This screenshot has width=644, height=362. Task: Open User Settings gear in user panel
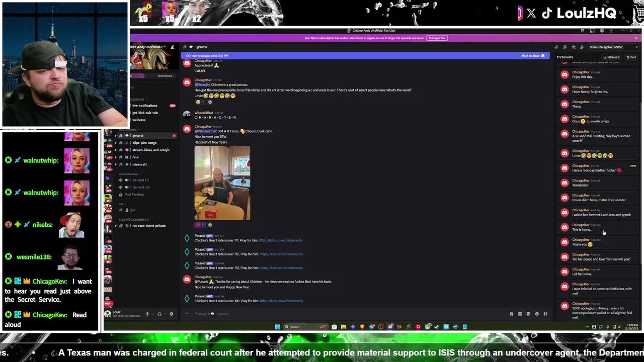[172, 314]
